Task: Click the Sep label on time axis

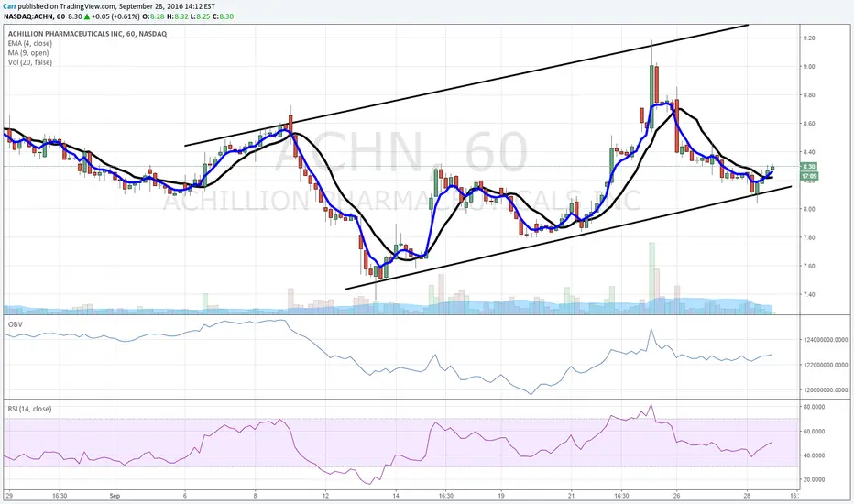Action: 115,496
